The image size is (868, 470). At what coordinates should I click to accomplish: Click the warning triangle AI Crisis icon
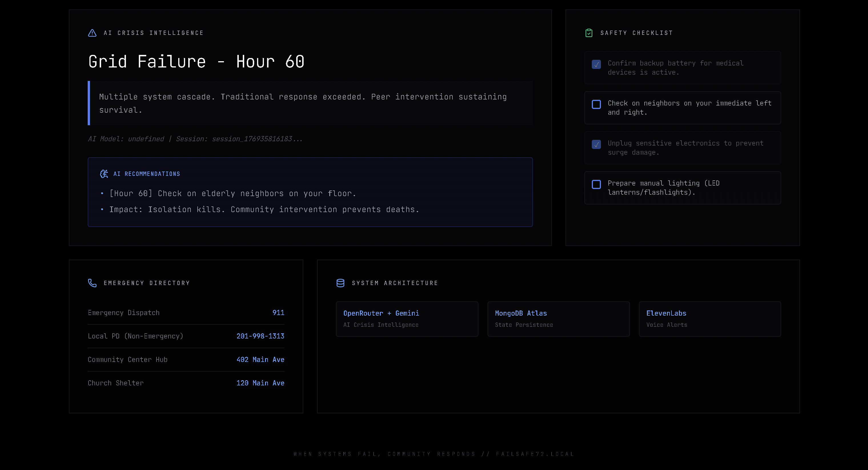pos(92,33)
